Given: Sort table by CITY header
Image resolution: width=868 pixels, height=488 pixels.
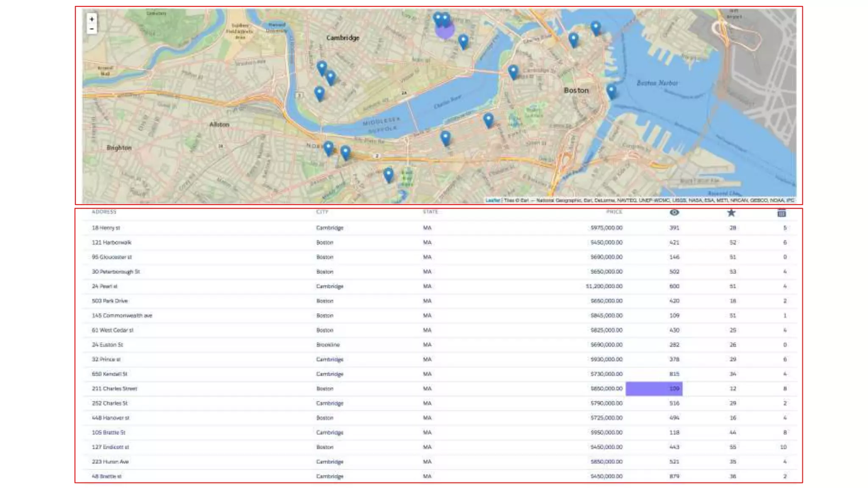Looking at the screenshot, I should [322, 212].
